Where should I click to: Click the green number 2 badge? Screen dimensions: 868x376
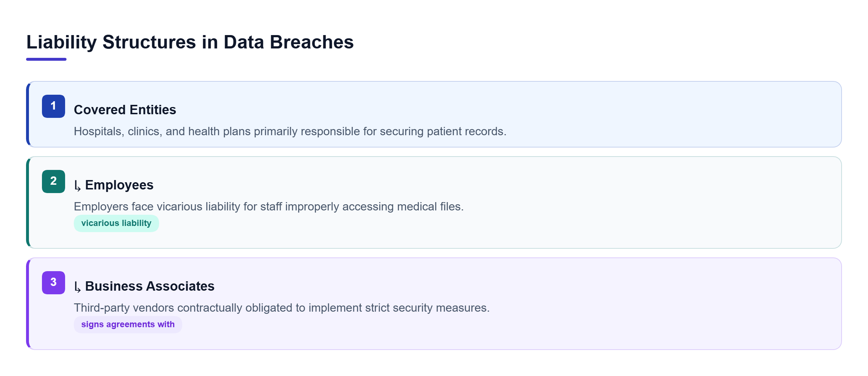tap(54, 181)
